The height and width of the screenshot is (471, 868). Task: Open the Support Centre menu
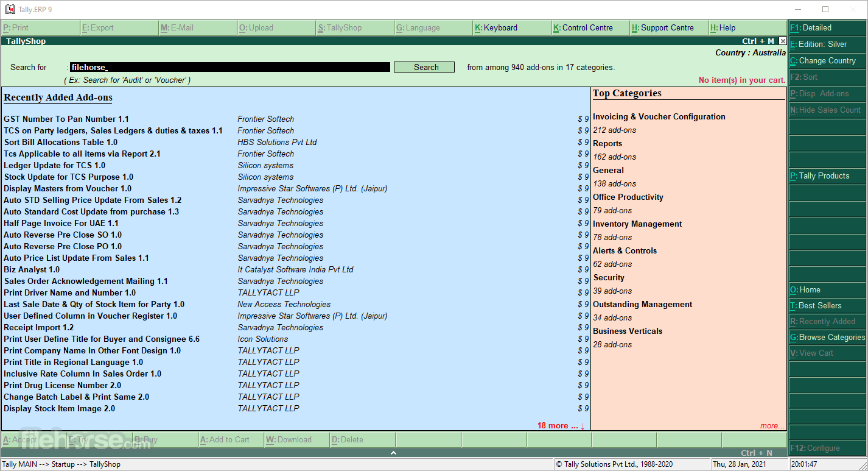669,28
